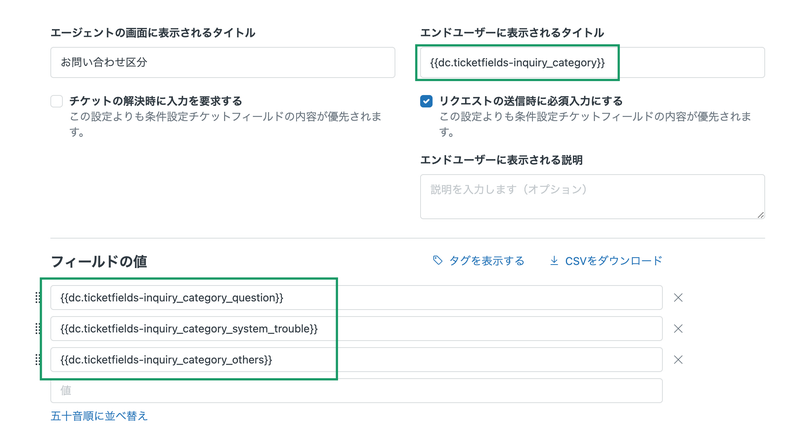Remove the inquiry_category_system_trouble field value
Viewport: 800px width, 443px height.
[x=678, y=329]
